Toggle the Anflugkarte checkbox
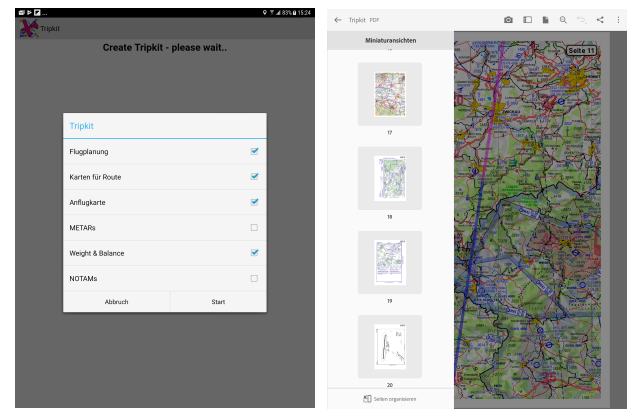This screenshot has height=418, width=640. pyautogui.click(x=254, y=202)
